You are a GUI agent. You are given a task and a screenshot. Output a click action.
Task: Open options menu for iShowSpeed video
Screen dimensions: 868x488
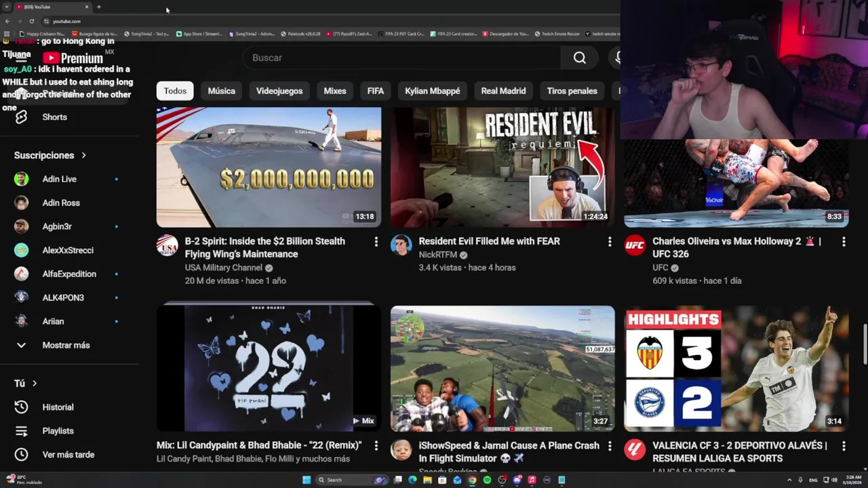pyautogui.click(x=610, y=446)
